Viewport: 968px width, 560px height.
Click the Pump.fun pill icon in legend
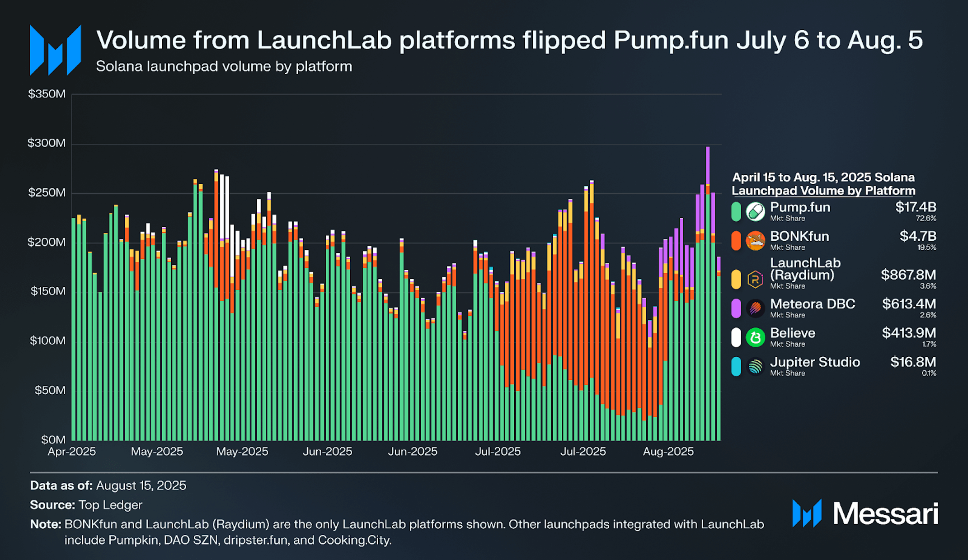(755, 211)
